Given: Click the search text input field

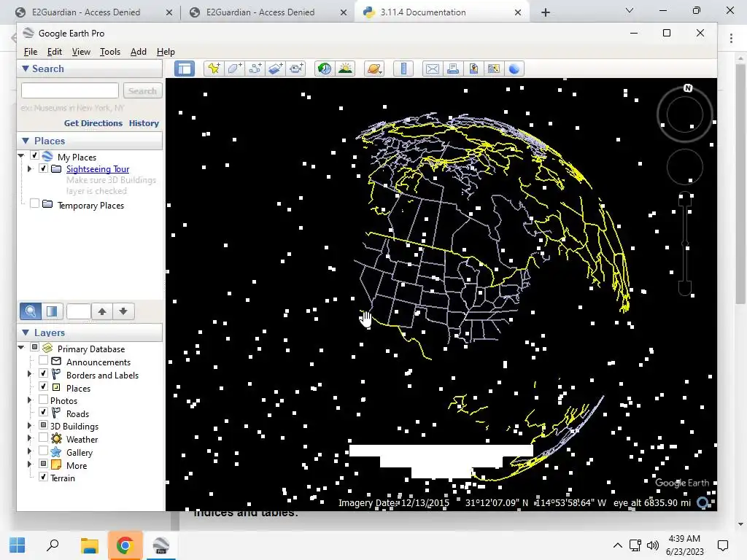Looking at the screenshot, I should (x=69, y=90).
